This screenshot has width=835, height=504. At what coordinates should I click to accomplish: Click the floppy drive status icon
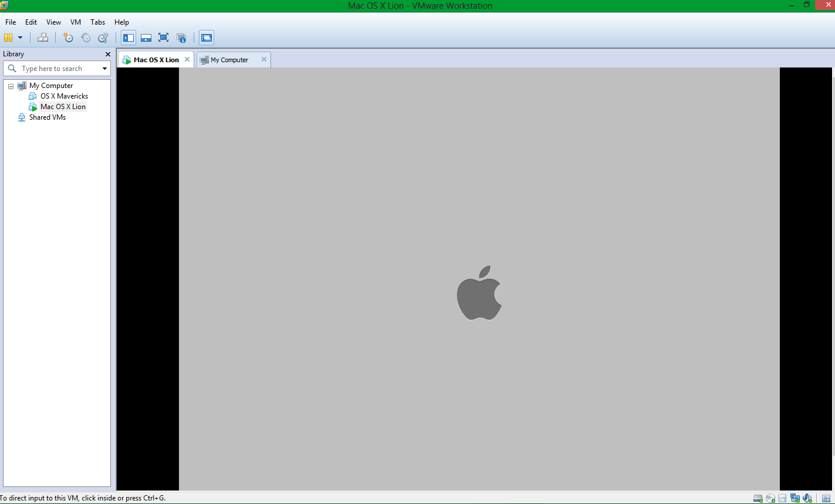(782, 499)
